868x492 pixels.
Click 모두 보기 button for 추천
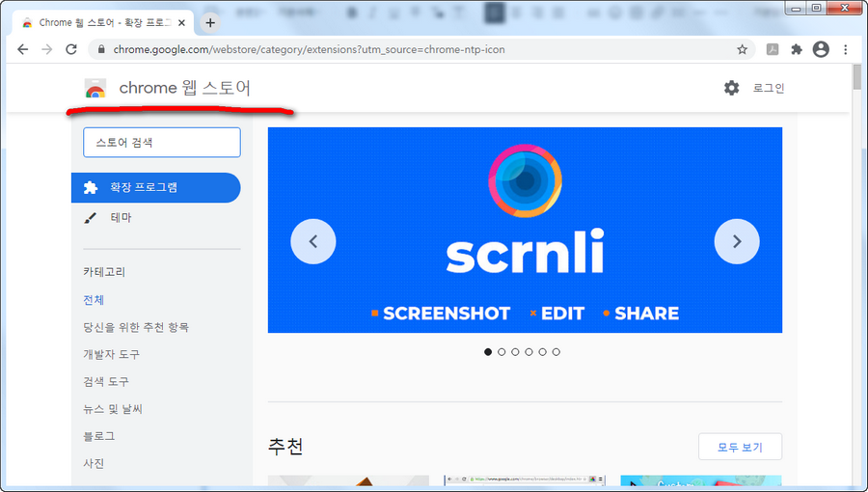[x=740, y=447]
